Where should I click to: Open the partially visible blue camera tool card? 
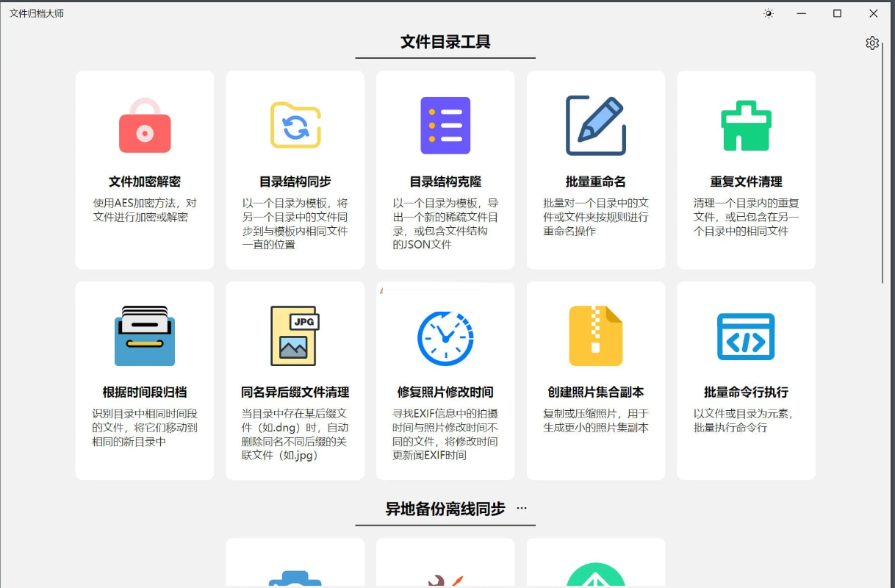295,563
